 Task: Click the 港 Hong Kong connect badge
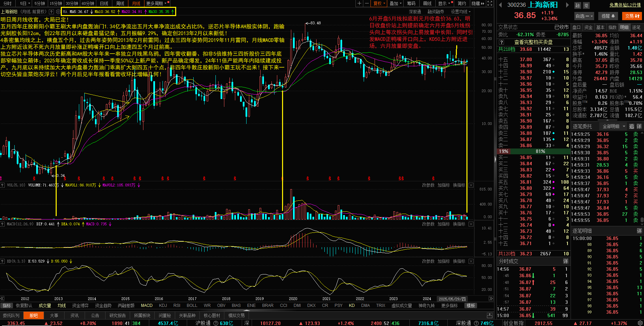point(586,5)
